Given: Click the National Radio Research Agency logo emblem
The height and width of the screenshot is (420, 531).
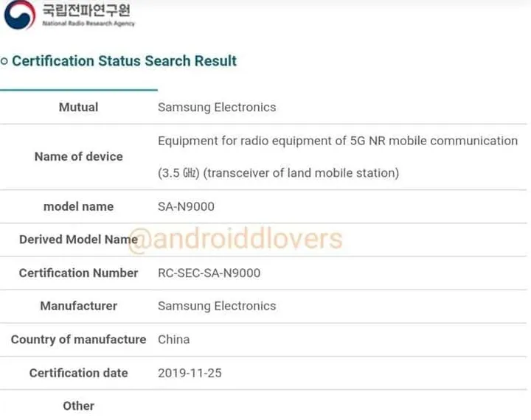Looking at the screenshot, I should pyautogui.click(x=20, y=14).
